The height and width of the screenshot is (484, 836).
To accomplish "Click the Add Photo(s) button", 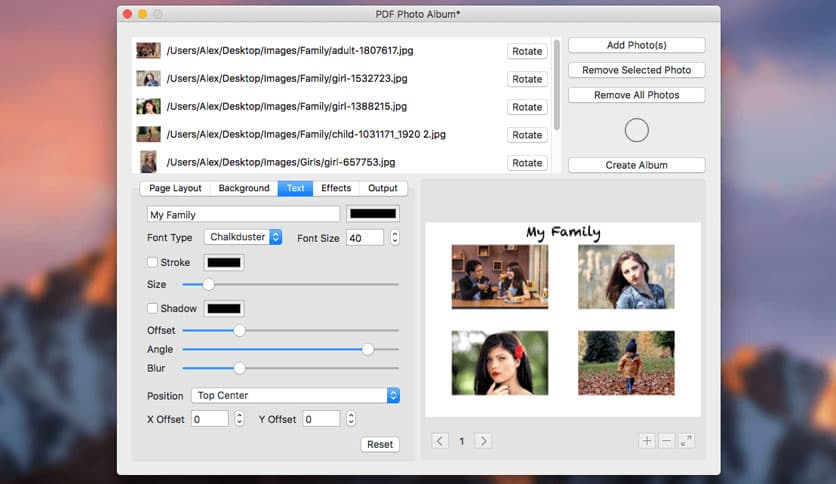I will click(x=636, y=46).
